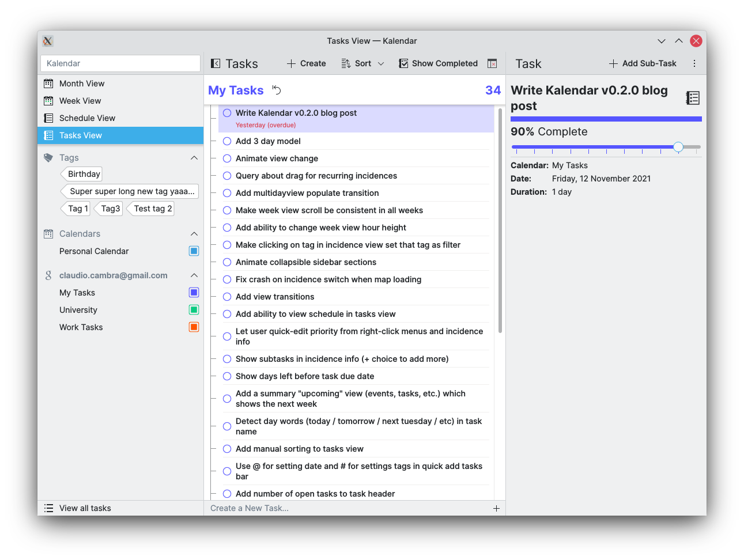Viewport: 744px width, 560px height.
Task: Select the 'Tag 1' tag
Action: [76, 209]
